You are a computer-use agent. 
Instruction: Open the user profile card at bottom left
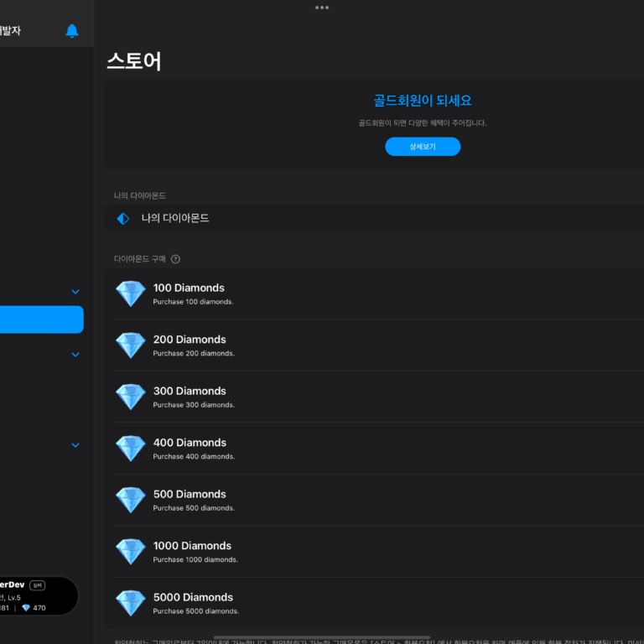[x=38, y=596]
